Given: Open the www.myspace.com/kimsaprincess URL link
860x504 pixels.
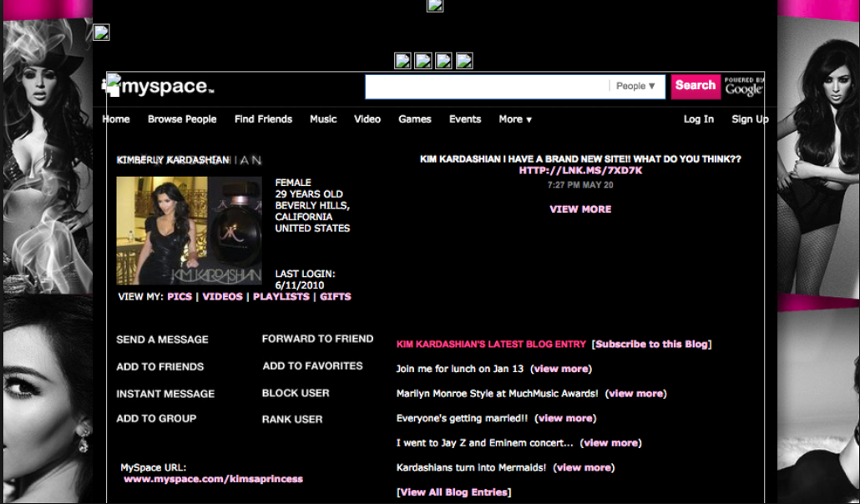Looking at the screenshot, I should coord(214,479).
